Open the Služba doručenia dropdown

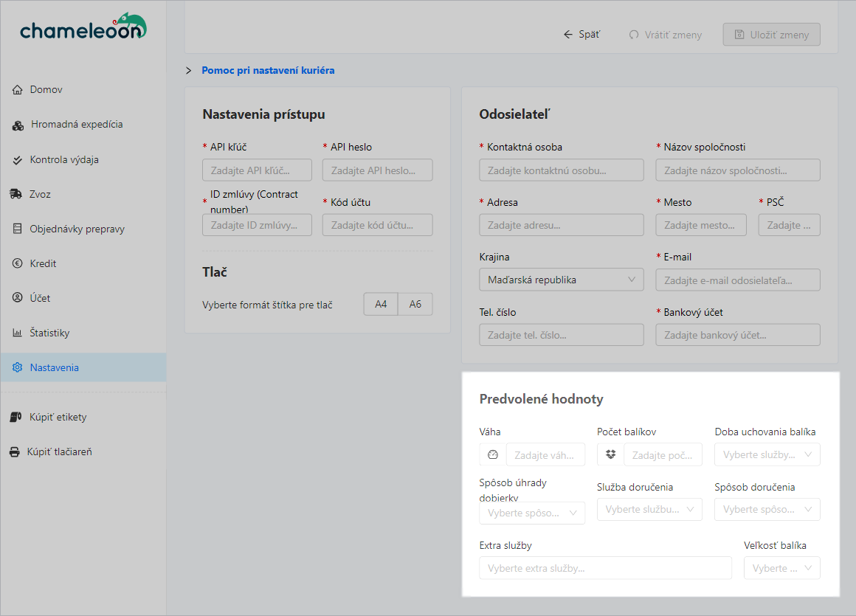click(x=649, y=509)
